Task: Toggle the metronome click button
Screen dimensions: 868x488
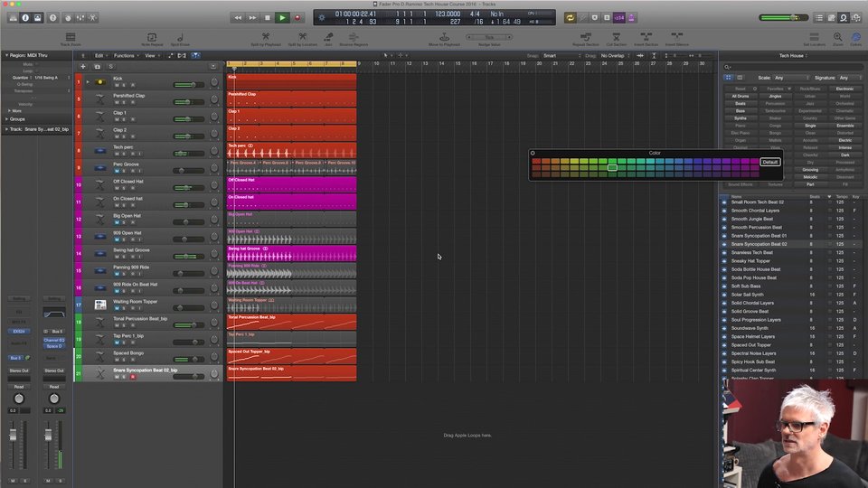Action: click(x=631, y=18)
